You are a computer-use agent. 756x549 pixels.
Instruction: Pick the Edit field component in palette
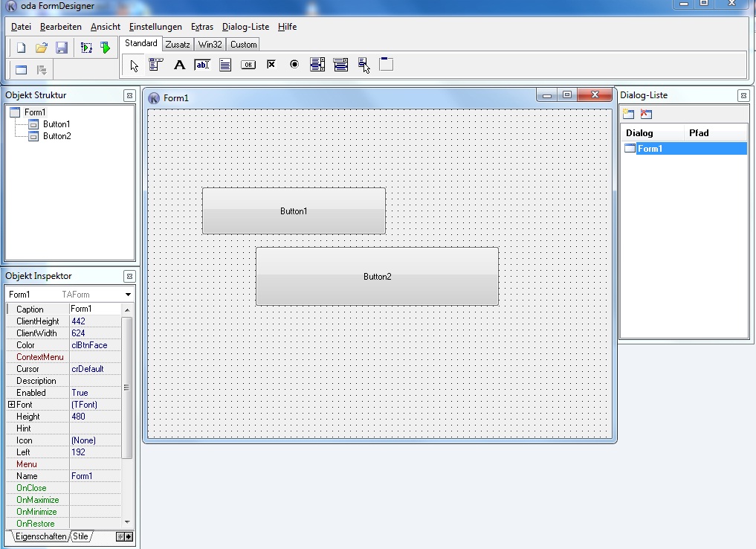202,65
